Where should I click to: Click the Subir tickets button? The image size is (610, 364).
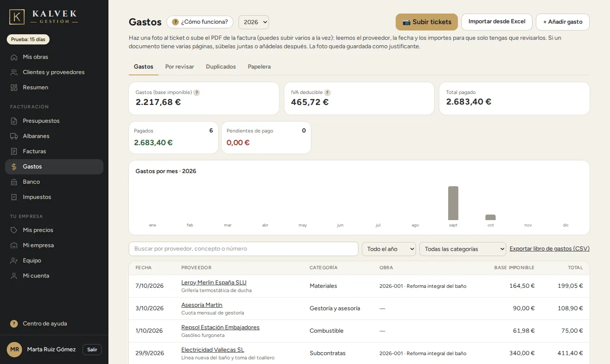427,22
